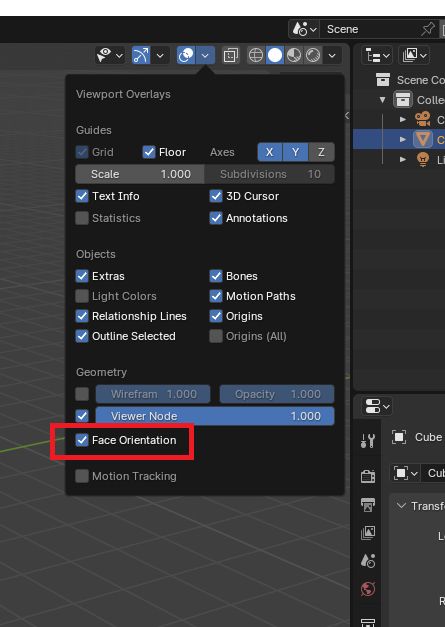Switch to Solid viewport shading
Image resolution: width=445 pixels, height=627 pixels.
pyautogui.click(x=275, y=55)
